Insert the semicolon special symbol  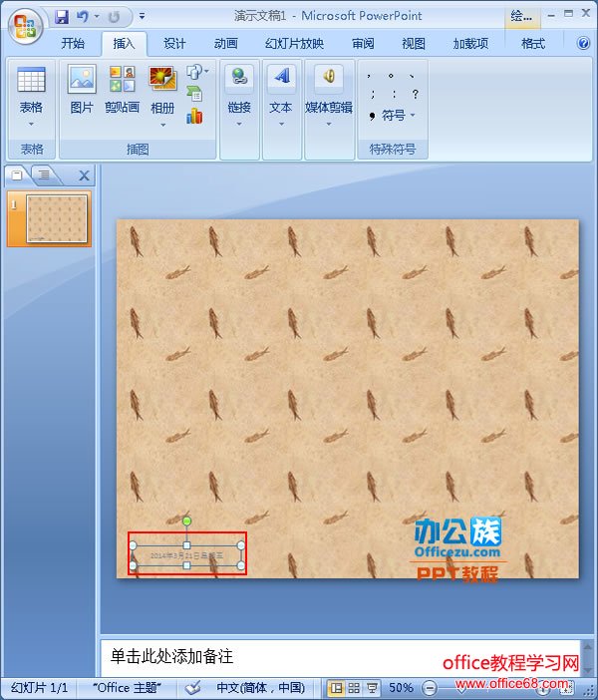coord(372,94)
